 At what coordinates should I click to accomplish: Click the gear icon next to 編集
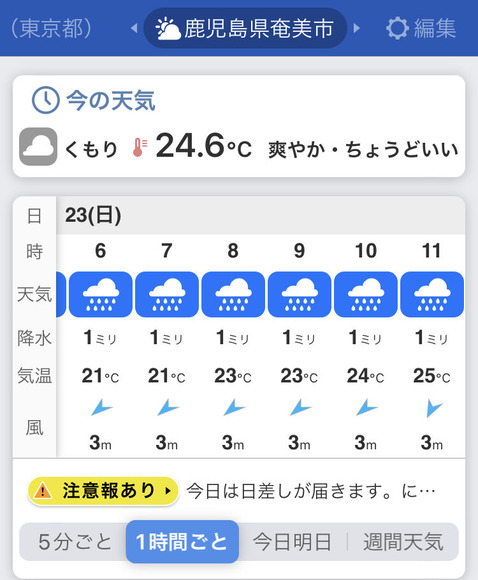pyautogui.click(x=397, y=28)
